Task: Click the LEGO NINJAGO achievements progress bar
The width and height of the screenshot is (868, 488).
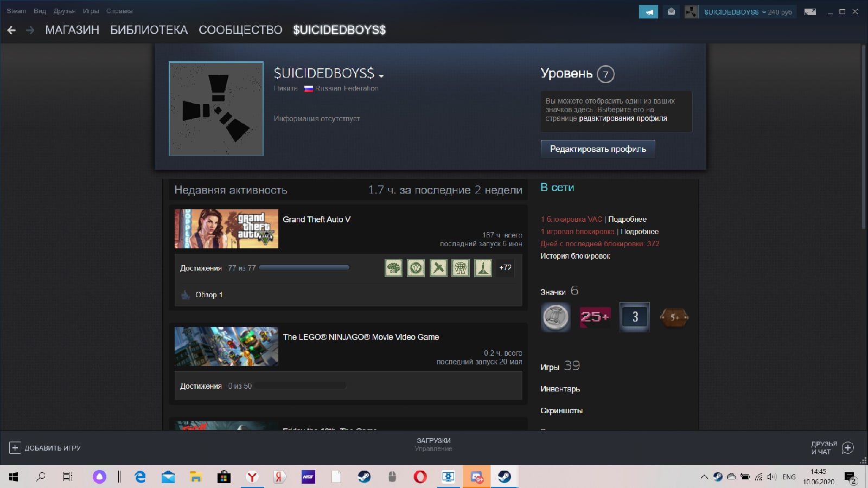Action: pos(300,386)
